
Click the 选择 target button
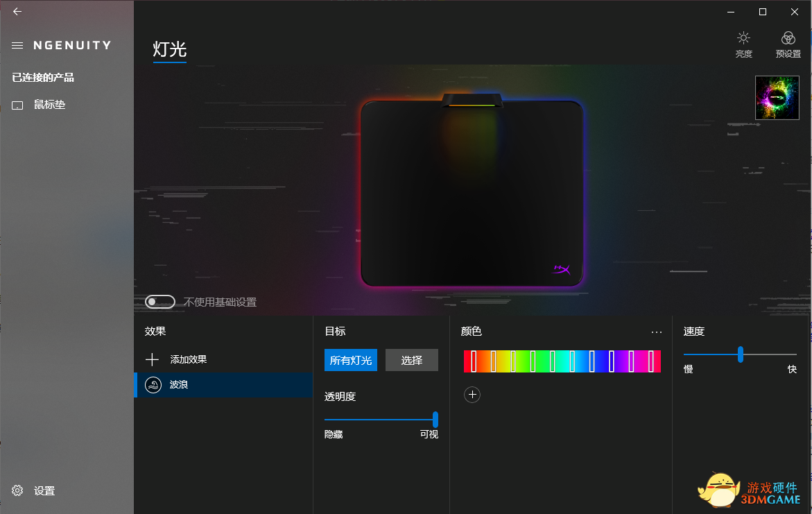click(x=412, y=360)
